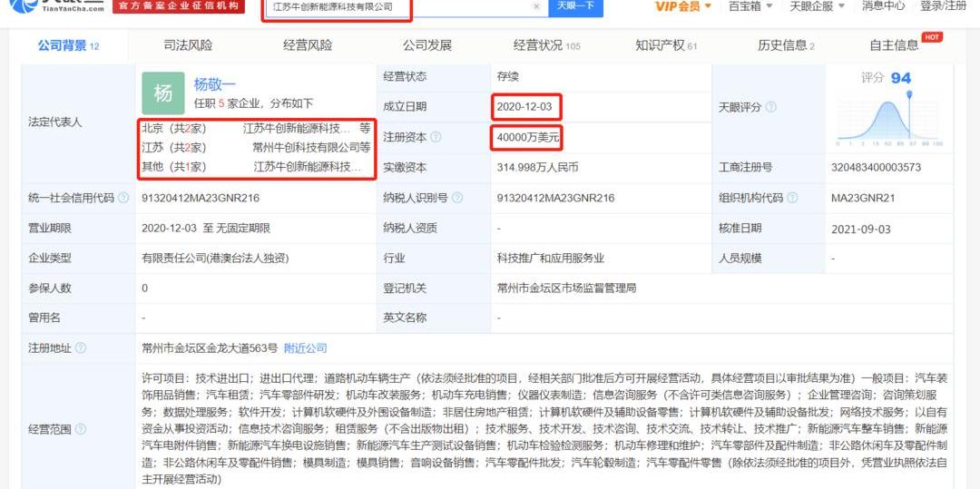Click registered capital 40000万美元
Viewport: 980px width, 489px height.
point(528,137)
